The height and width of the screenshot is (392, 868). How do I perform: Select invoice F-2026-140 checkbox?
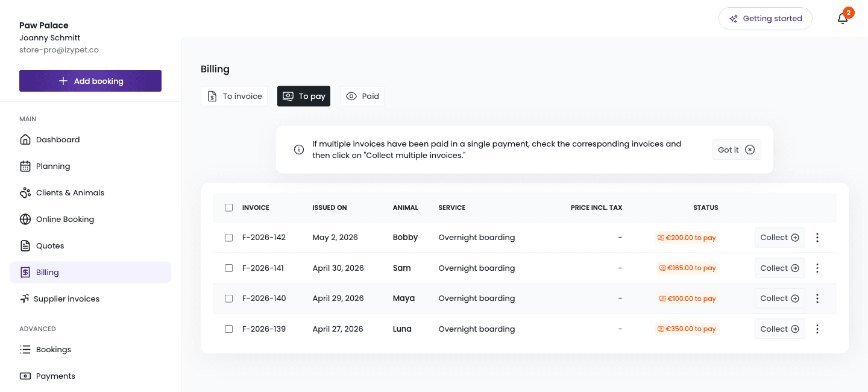228,299
